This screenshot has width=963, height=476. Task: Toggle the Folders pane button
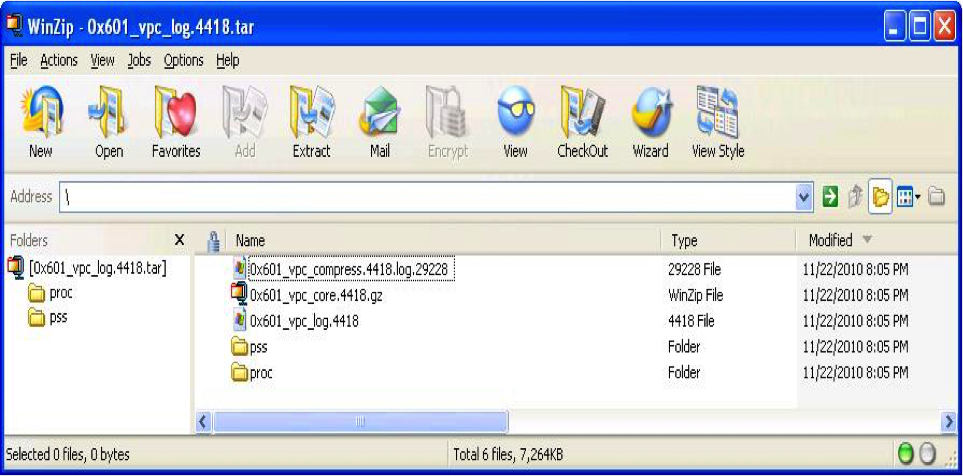click(879, 197)
